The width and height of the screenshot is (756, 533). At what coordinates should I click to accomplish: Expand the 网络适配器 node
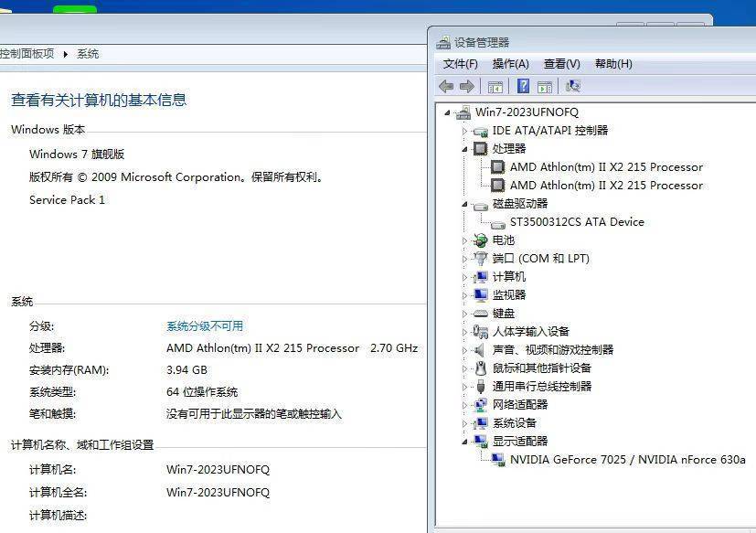pos(464,405)
